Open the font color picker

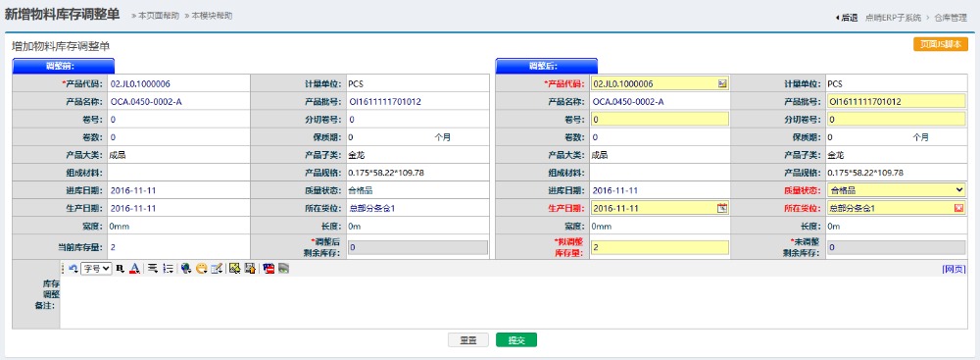tap(133, 268)
